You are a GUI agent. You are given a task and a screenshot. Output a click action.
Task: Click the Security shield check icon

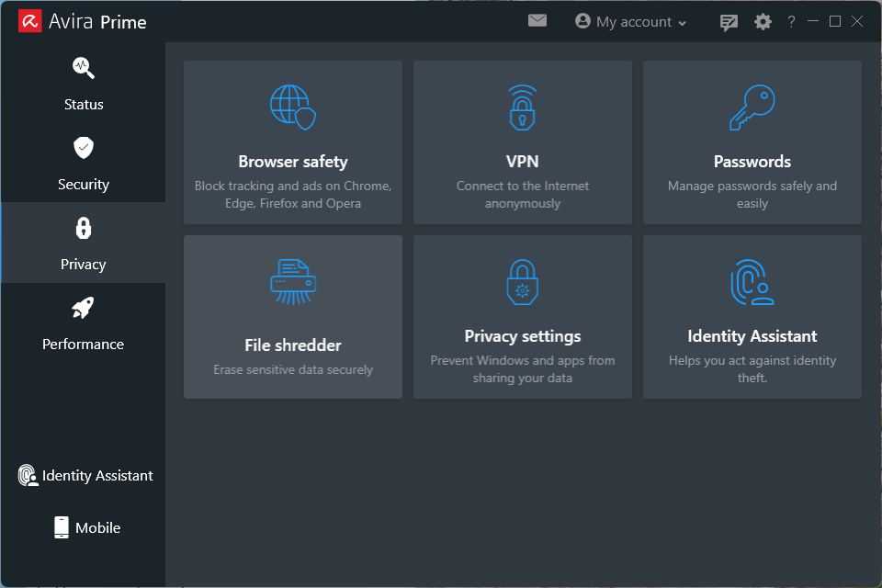(84, 147)
